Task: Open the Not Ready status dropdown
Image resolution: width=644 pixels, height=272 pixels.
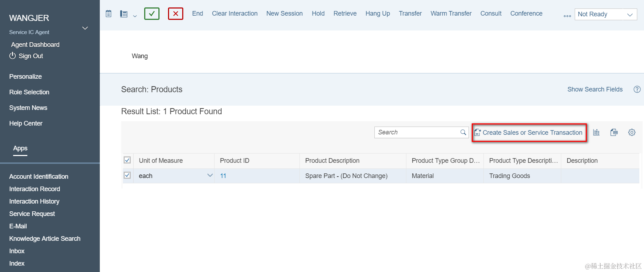Action: 606,14
